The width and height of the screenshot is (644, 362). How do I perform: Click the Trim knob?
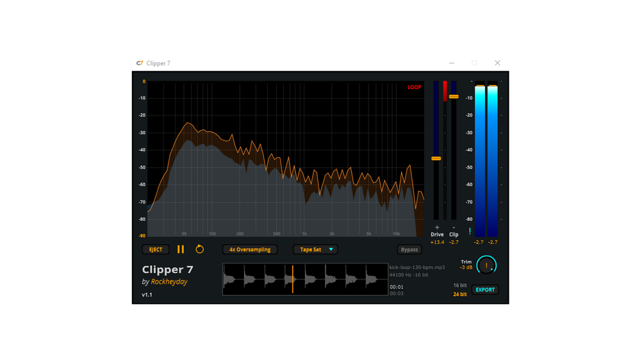click(486, 265)
